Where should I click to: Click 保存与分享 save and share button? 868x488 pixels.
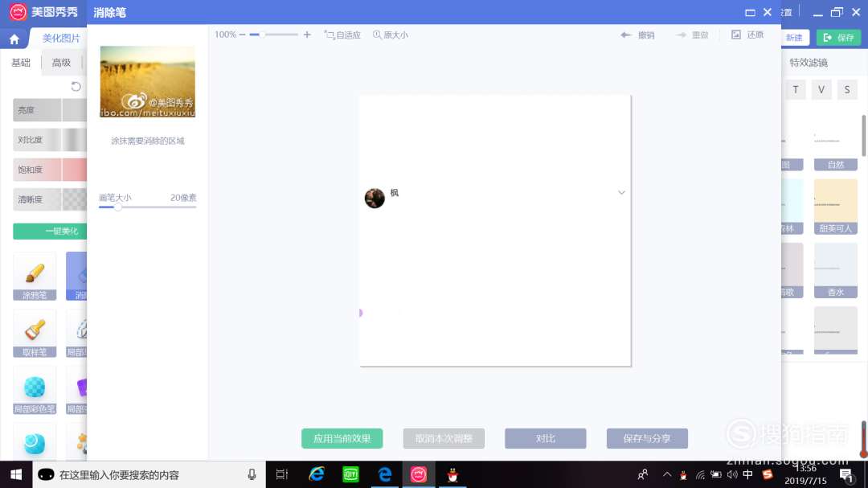pos(647,438)
